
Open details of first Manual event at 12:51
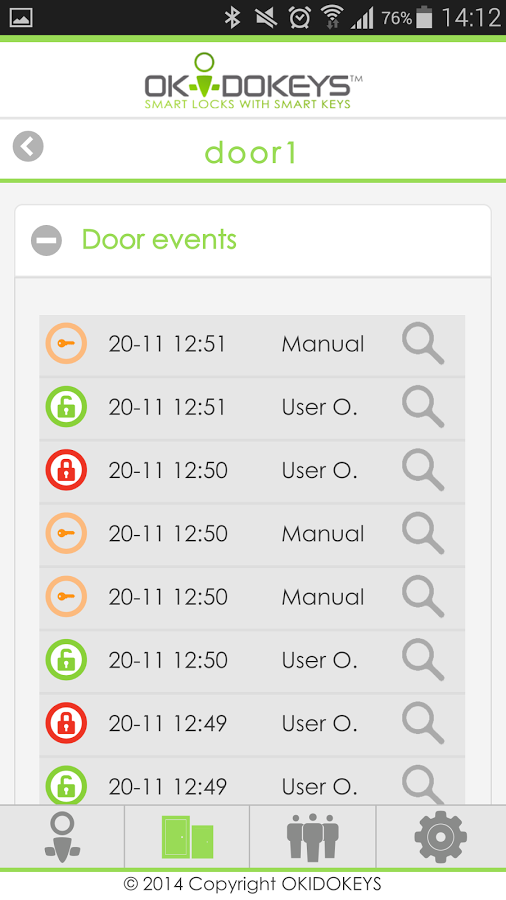pyautogui.click(x=423, y=344)
